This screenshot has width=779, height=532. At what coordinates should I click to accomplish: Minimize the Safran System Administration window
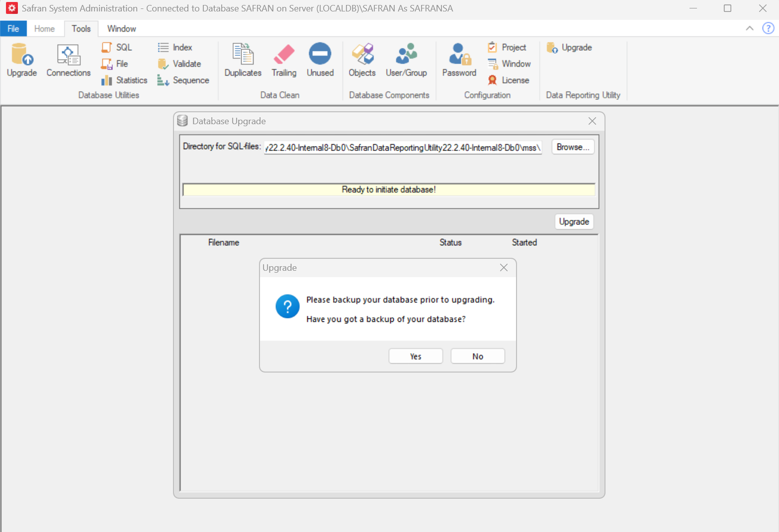tap(693, 8)
